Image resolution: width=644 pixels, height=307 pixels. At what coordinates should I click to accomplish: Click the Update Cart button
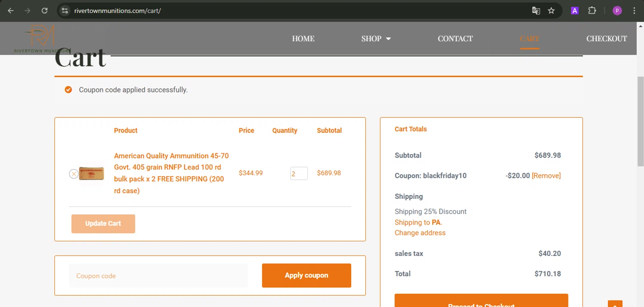coord(103,224)
